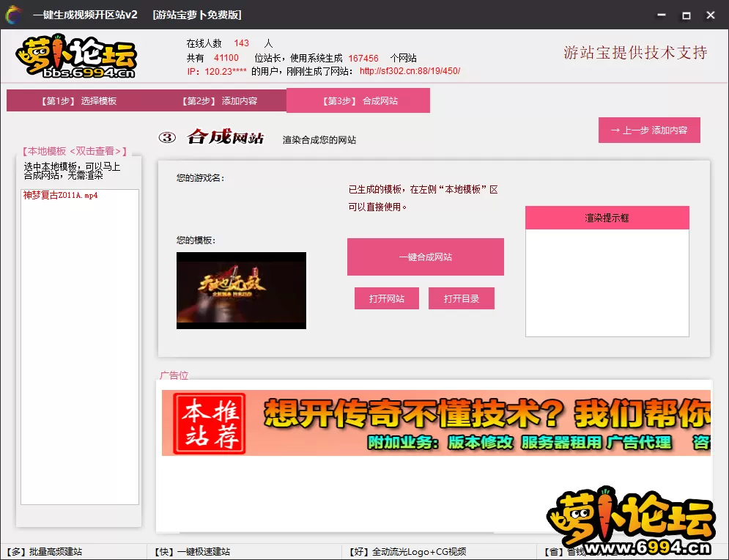Screen dimensions: 729x560
Task: Click the 萝卜论坛 bbs.6994.cn logo
Action: coord(75,56)
